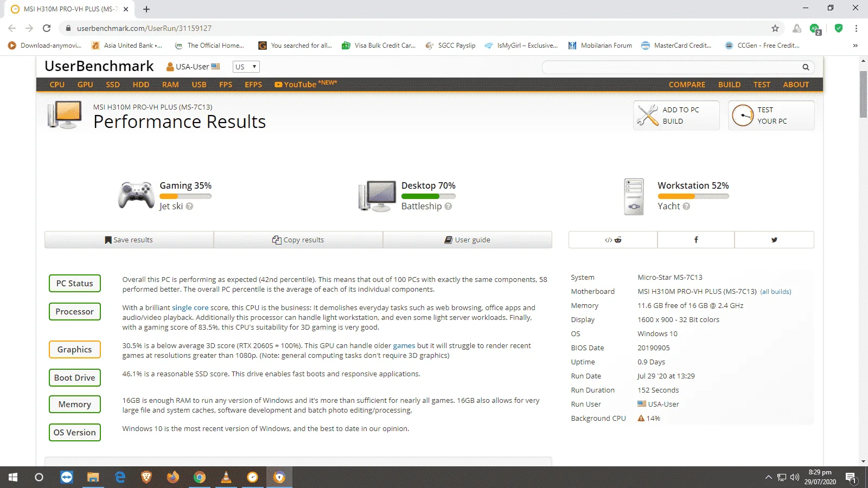Open the GPU menu tab
Screen dimensions: 868x488
tap(85, 85)
